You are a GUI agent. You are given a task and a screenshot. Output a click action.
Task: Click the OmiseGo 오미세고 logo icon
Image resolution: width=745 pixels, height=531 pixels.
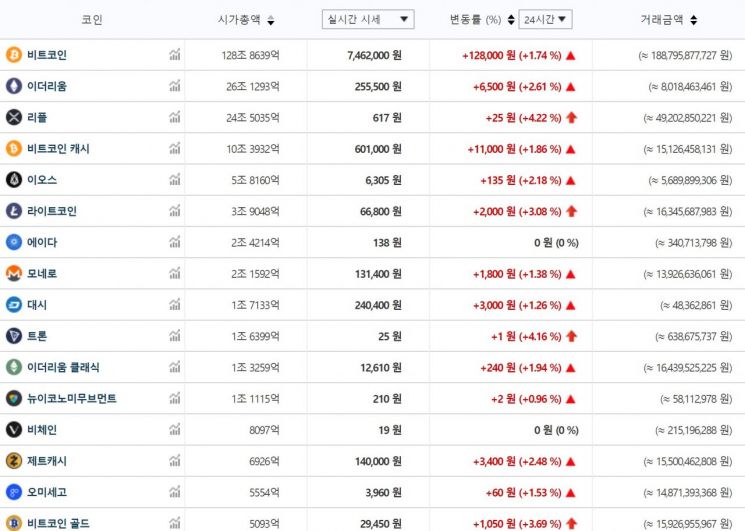(14, 492)
